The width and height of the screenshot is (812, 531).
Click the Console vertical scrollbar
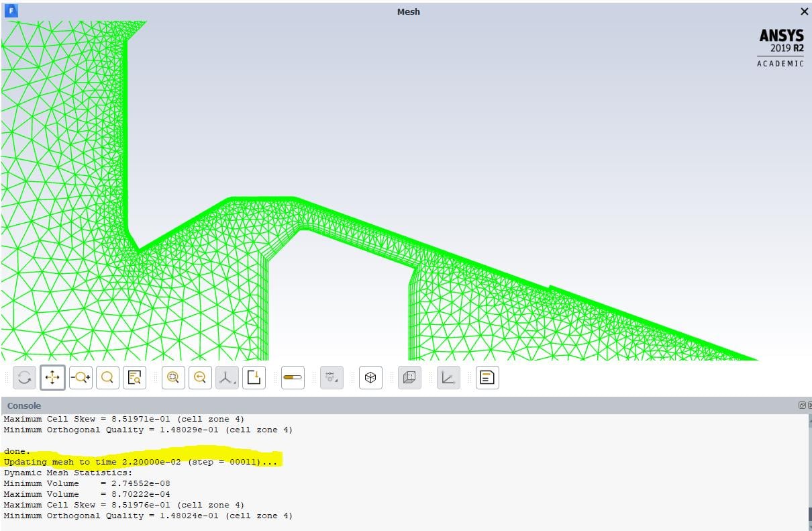point(810,471)
